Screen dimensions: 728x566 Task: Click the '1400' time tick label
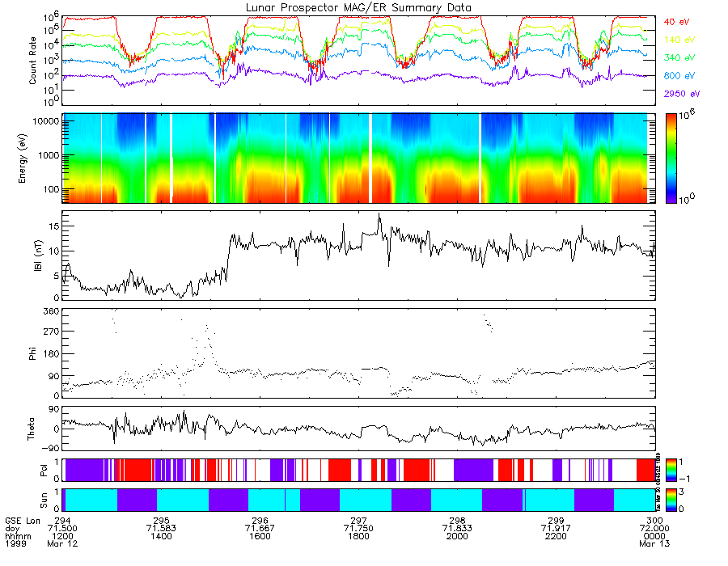pos(161,536)
